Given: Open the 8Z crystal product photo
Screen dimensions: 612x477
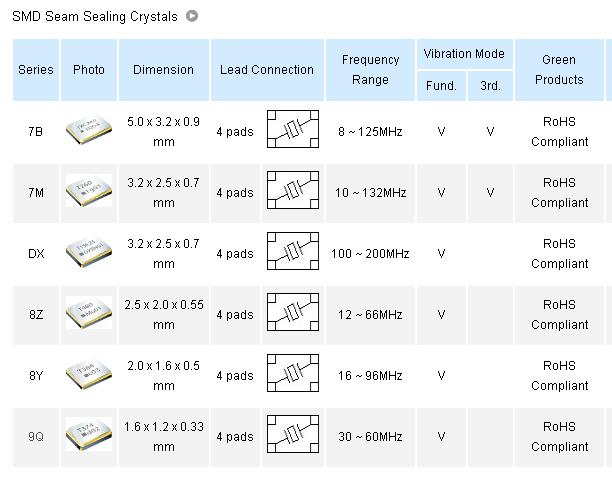Looking at the screenshot, I should click(x=89, y=314).
